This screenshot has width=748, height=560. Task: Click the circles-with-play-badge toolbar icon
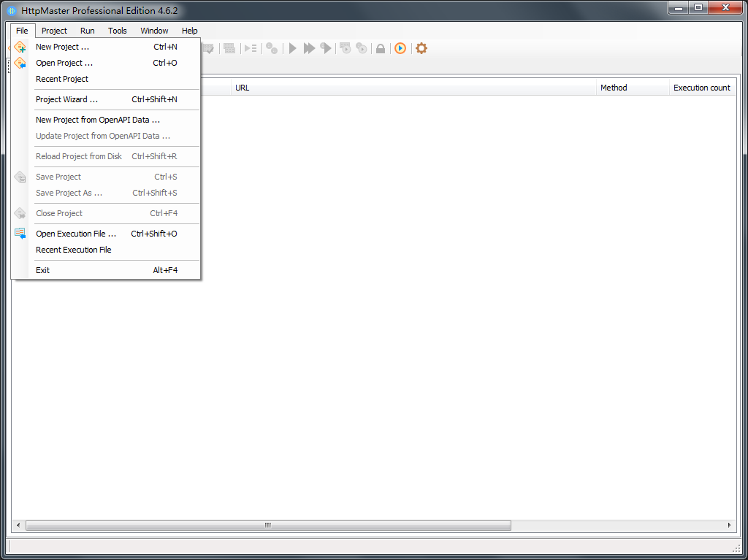click(362, 48)
